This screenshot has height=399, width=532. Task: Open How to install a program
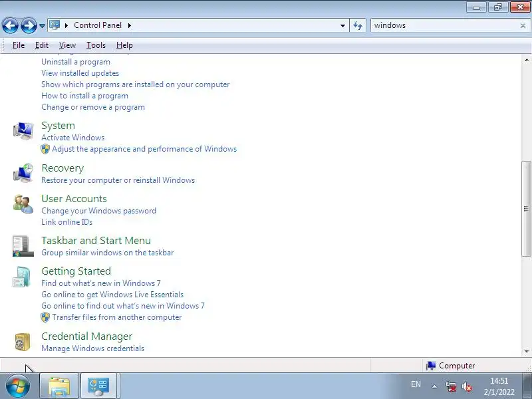pos(85,96)
